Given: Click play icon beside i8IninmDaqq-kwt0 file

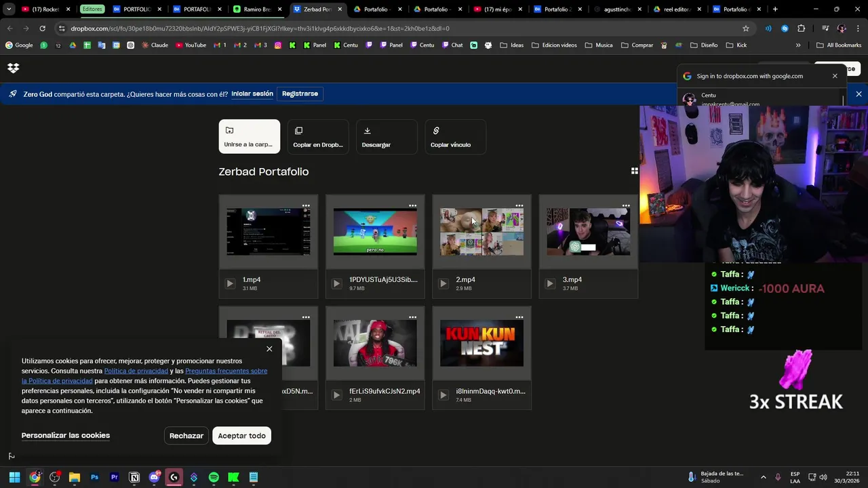Looking at the screenshot, I should [443, 395].
